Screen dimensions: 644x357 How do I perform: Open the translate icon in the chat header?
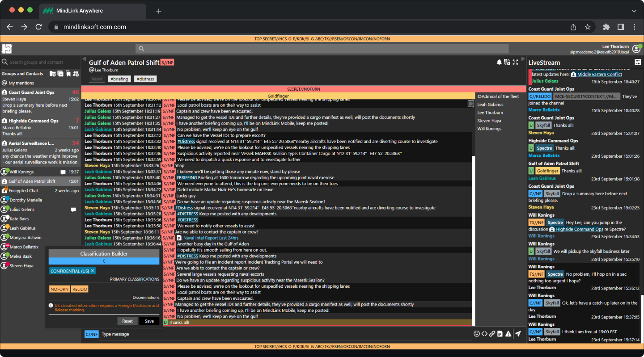coord(507,62)
